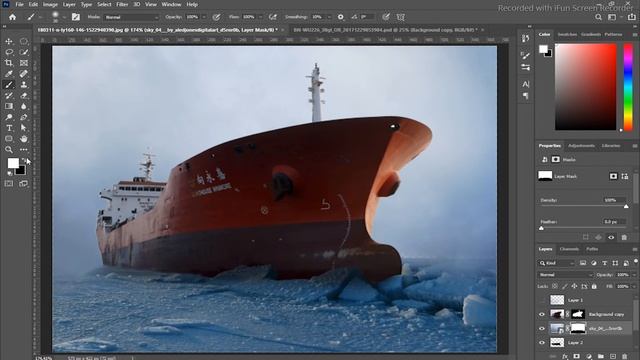Select the Rectangle shape tool

(x=9, y=139)
